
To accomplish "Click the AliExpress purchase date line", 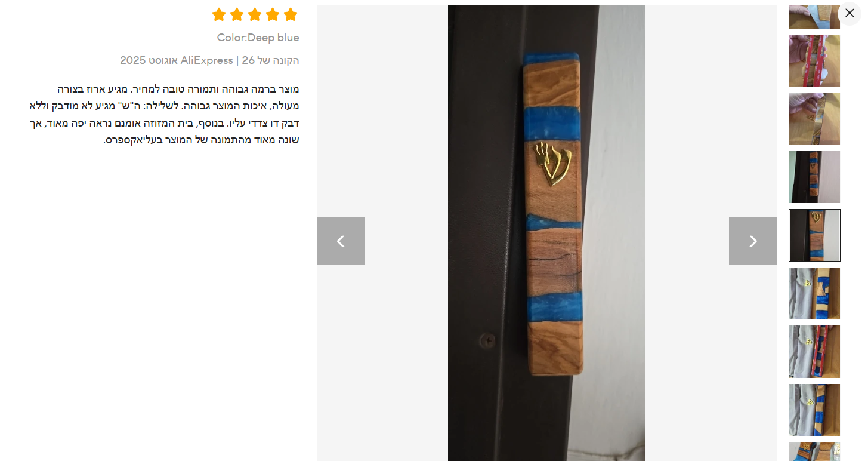I will (209, 60).
